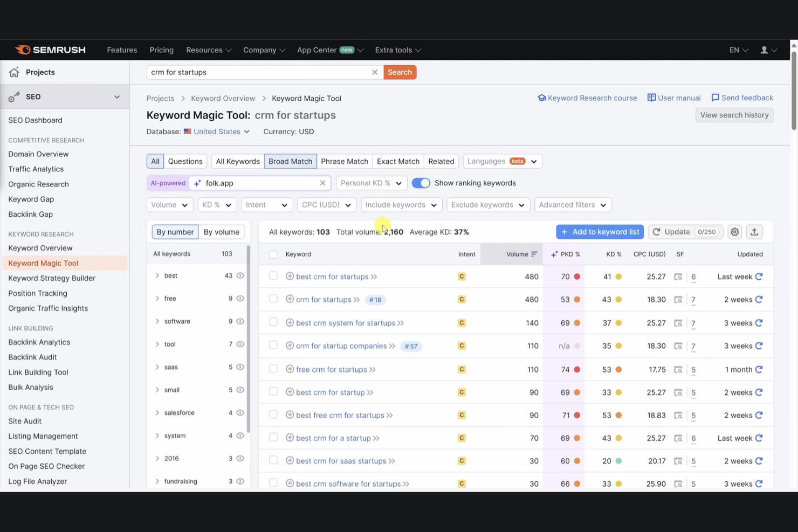Switch to the Phrase Match tab
The image size is (798, 532).
345,161
